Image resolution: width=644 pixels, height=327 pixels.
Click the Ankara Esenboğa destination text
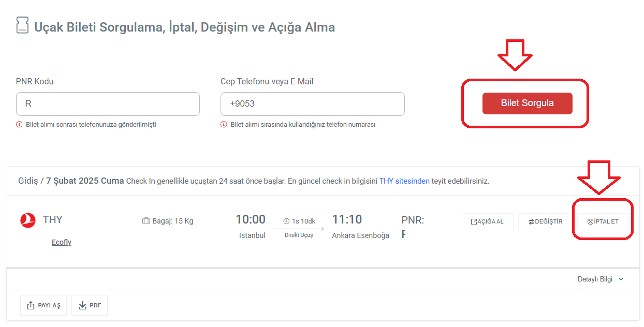(361, 235)
